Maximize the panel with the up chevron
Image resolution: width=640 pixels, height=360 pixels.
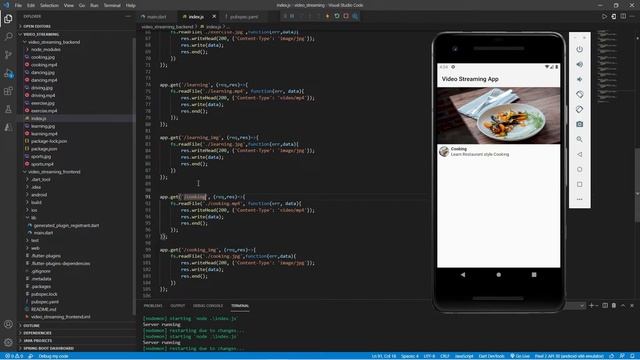click(x=623, y=305)
